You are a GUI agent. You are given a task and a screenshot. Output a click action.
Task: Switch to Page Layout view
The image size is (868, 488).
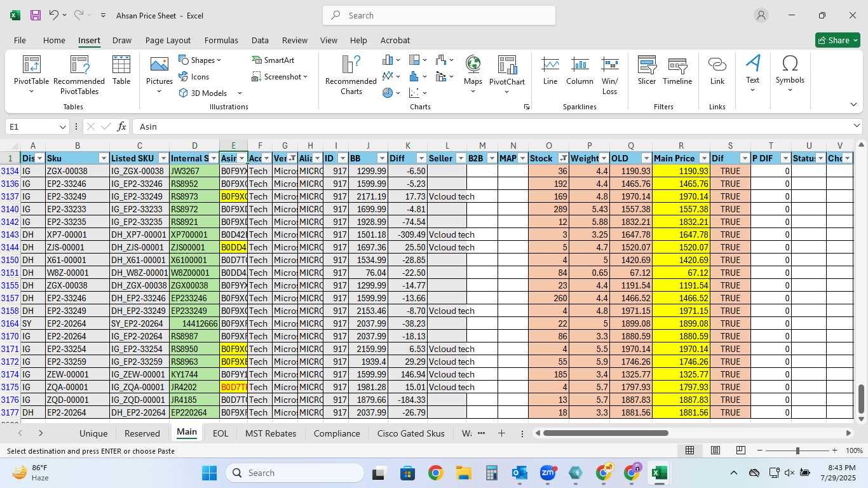pyautogui.click(x=715, y=451)
